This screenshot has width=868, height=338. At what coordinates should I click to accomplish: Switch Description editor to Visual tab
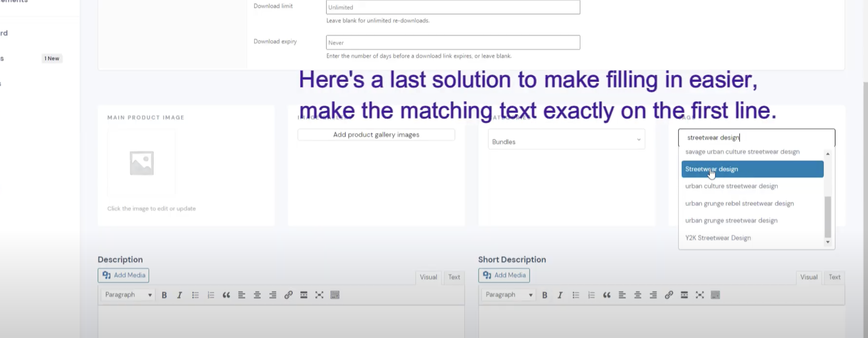coord(428,277)
